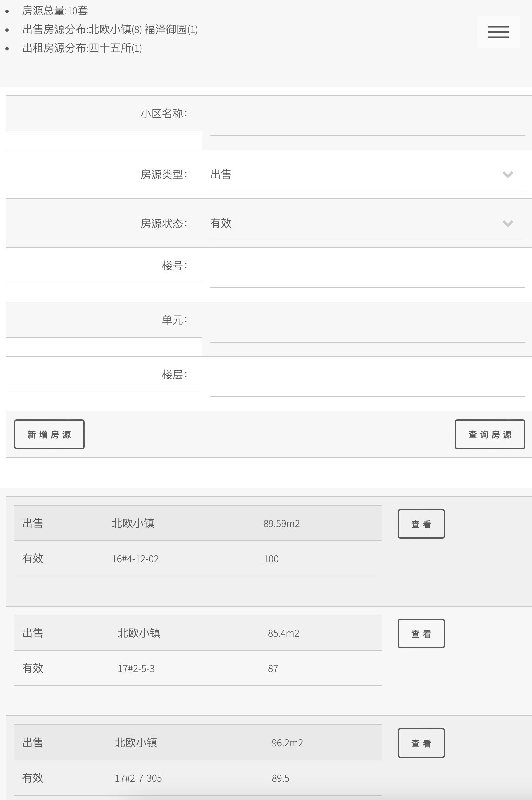Viewport: 532px width, 800px height.
Task: Click the 新增房源 button
Action: tap(49, 434)
